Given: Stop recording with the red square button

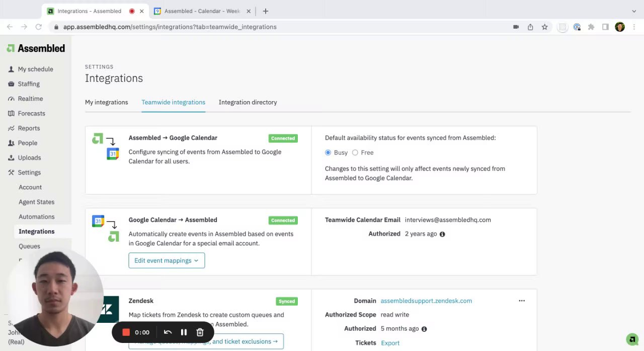Looking at the screenshot, I should point(126,332).
